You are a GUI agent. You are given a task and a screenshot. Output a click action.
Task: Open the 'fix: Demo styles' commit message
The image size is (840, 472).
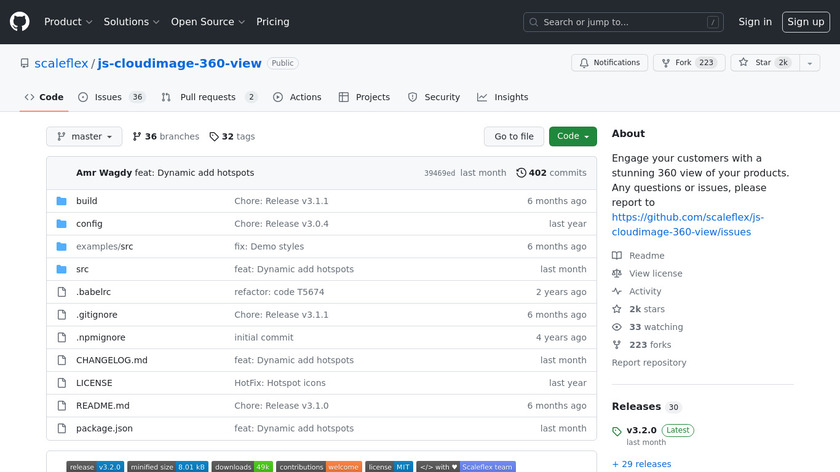[x=269, y=246]
